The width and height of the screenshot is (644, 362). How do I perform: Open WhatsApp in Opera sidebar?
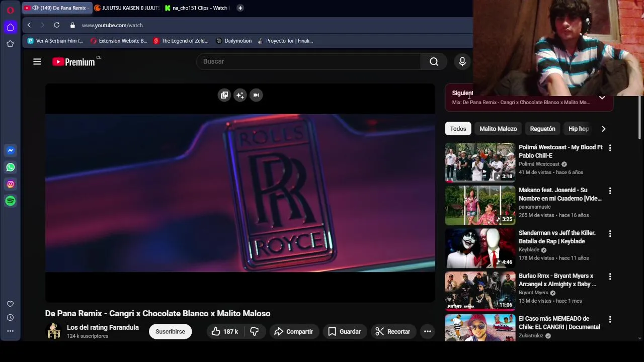tap(10, 167)
